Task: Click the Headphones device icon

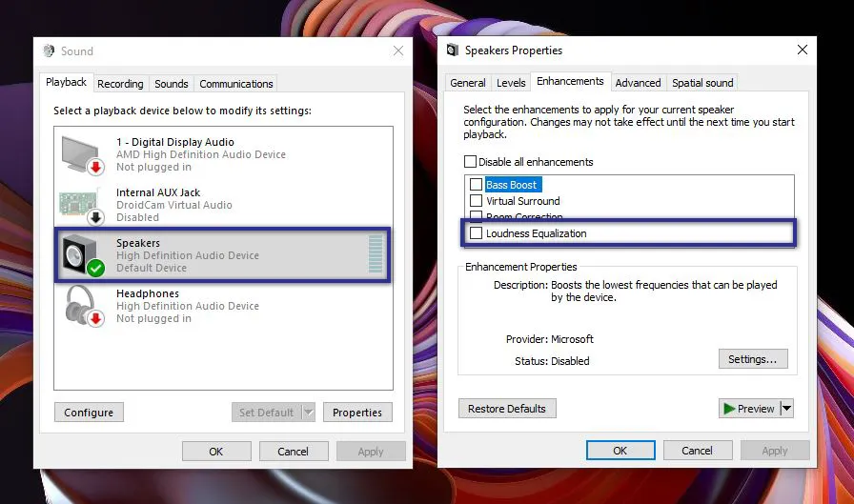Action: 81,305
